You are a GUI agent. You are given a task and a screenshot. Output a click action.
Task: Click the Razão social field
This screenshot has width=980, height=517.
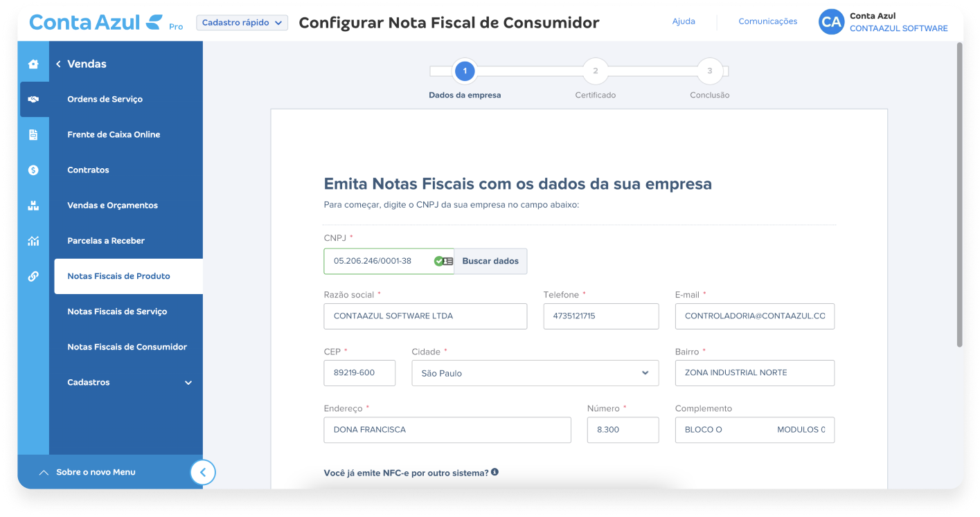[x=425, y=316]
